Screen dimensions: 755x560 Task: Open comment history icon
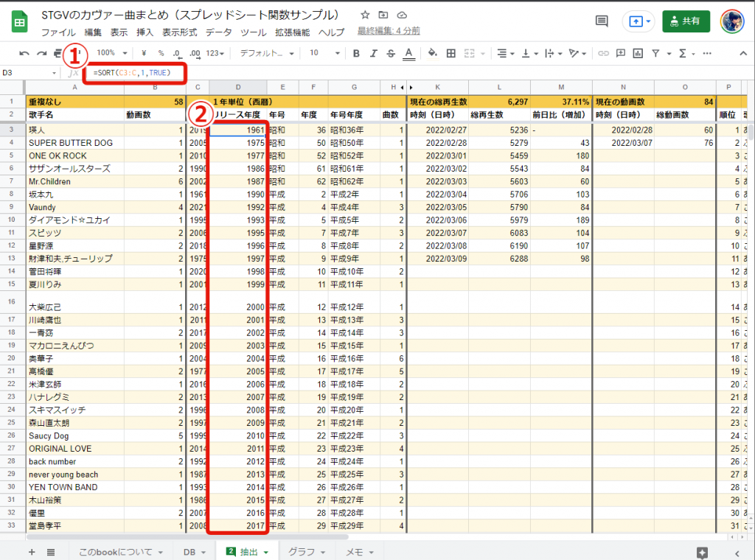[x=602, y=21]
